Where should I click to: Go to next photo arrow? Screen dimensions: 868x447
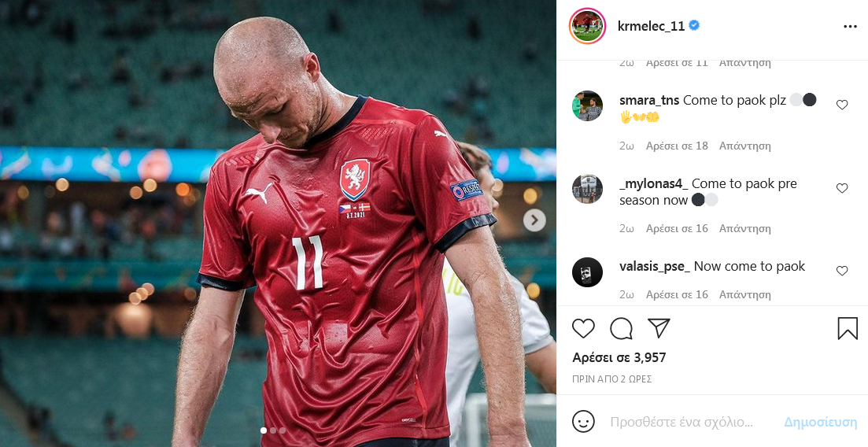click(534, 220)
